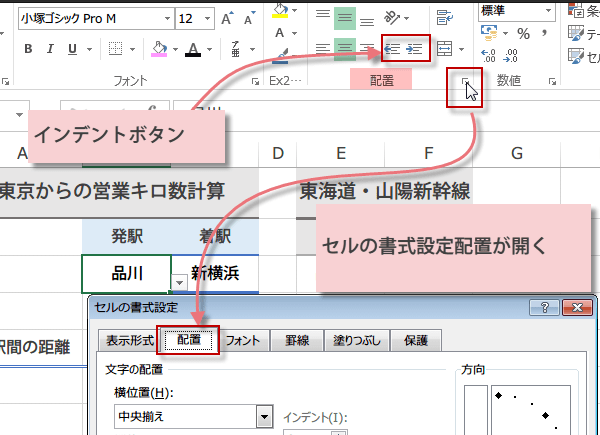This screenshot has height=435, width=600.
Task: Open the font size dropdown arrow
Action: pyautogui.click(x=207, y=18)
